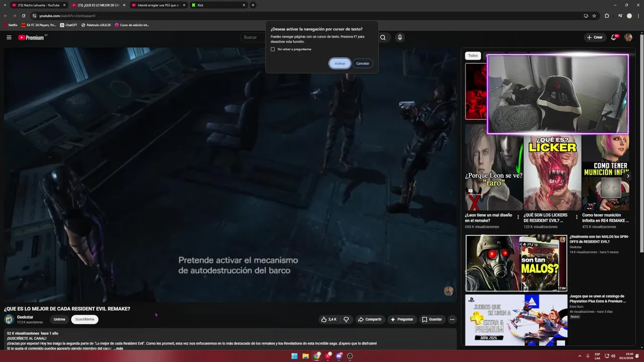The width and height of the screenshot is (644, 362).
Task: Close the 'QUE ES LO MEJOR' tab
Action: [124, 5]
